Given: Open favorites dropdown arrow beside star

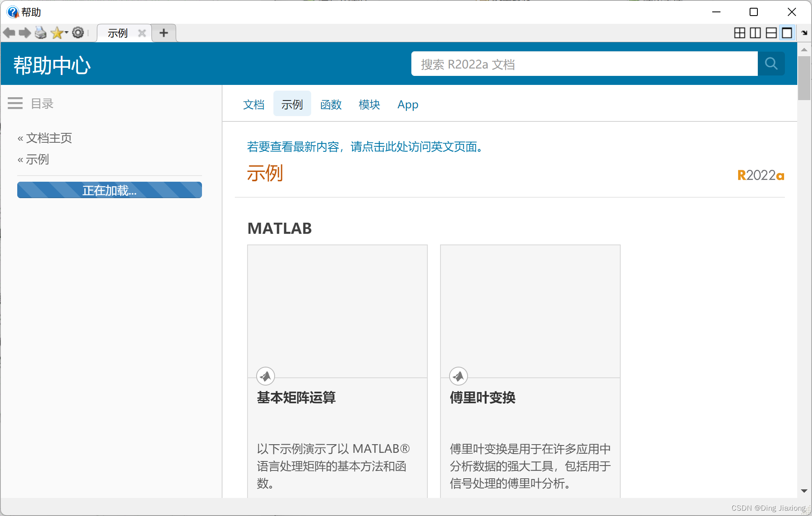Looking at the screenshot, I should click(x=67, y=32).
